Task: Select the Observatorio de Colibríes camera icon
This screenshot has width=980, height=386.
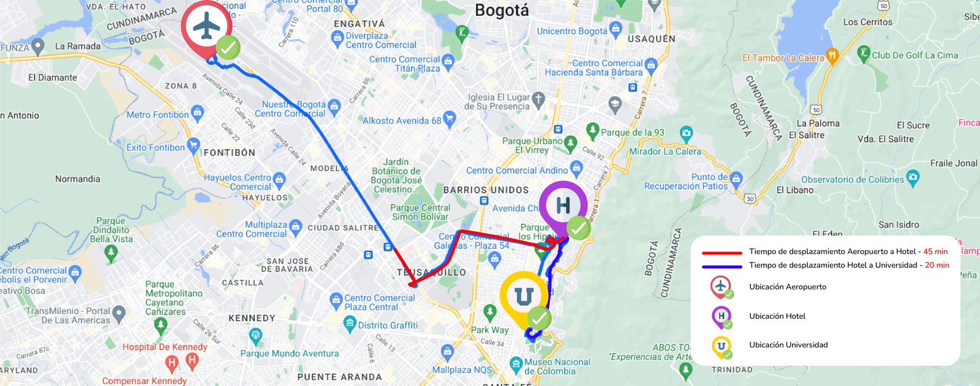Action: [913, 179]
